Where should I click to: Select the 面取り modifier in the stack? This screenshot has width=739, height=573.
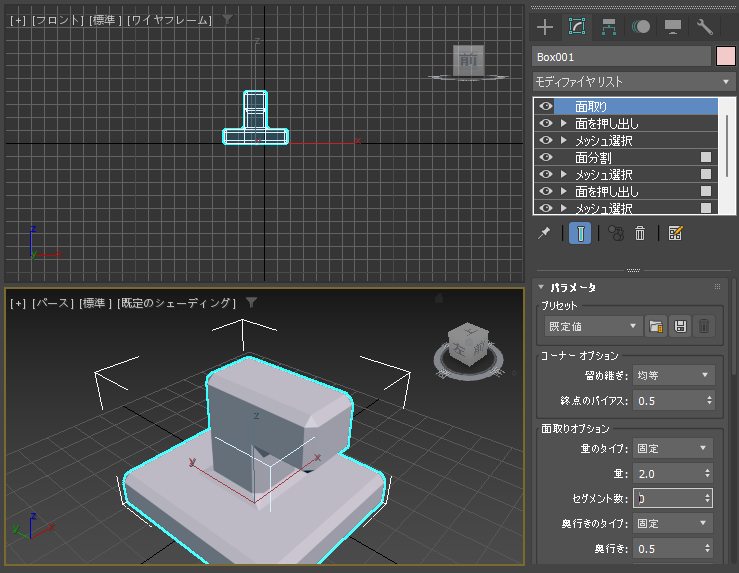[636, 106]
